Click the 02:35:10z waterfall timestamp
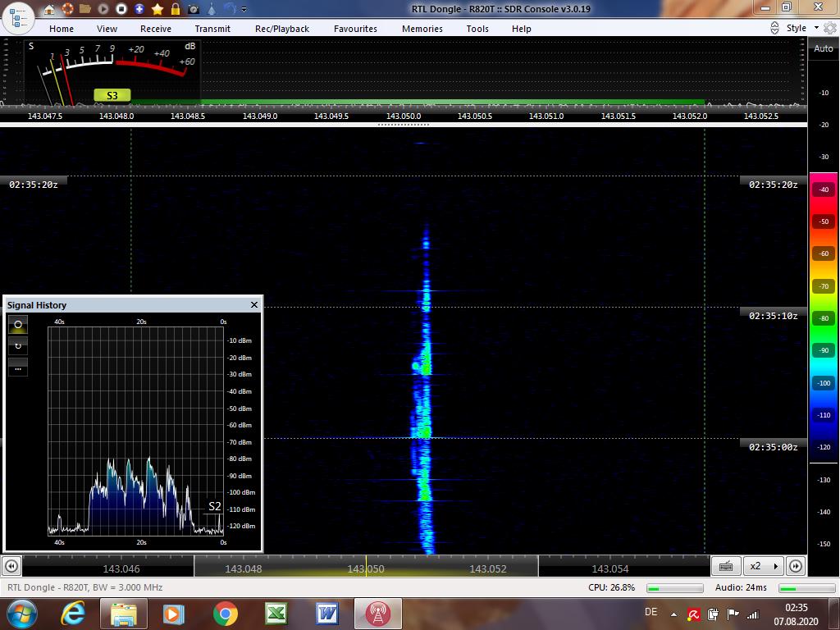840x630 pixels. 773,316
